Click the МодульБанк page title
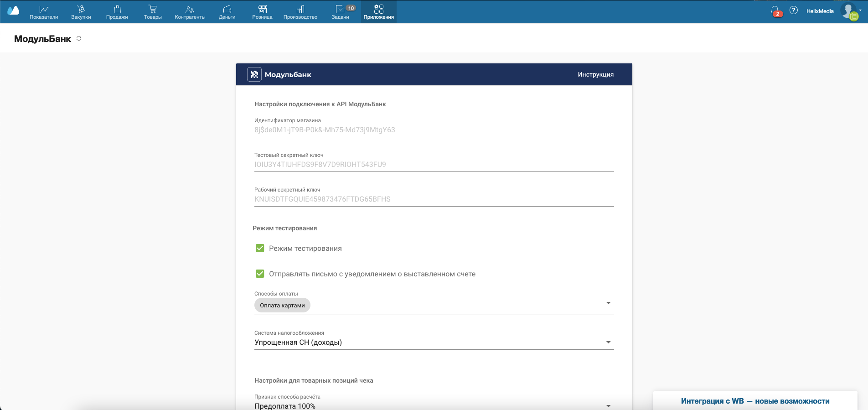Image resolution: width=868 pixels, height=410 pixels. tap(42, 39)
